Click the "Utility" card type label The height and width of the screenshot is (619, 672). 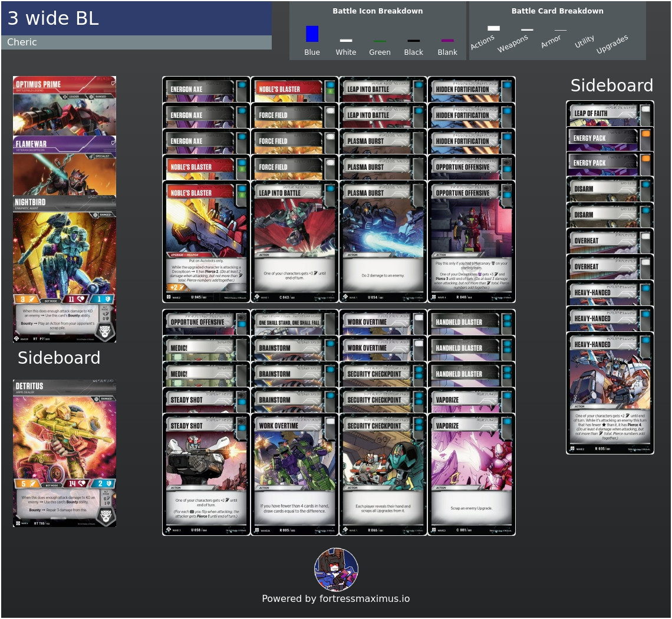[x=584, y=41]
